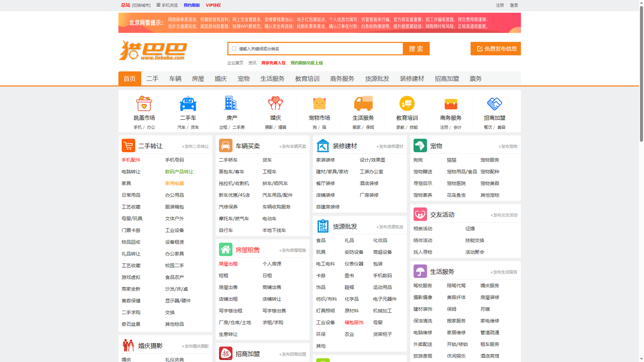Open the 招商加盟 handshake icon
This screenshot has width=644, height=362.
point(495,104)
